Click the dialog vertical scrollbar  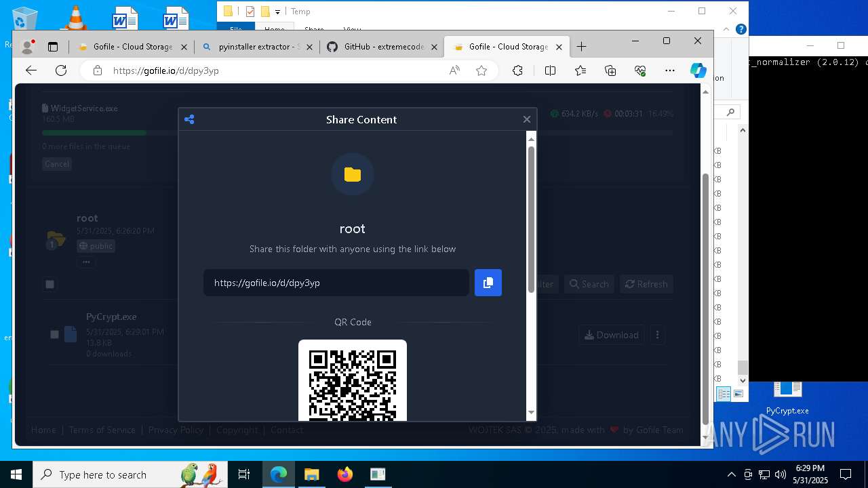click(531, 220)
